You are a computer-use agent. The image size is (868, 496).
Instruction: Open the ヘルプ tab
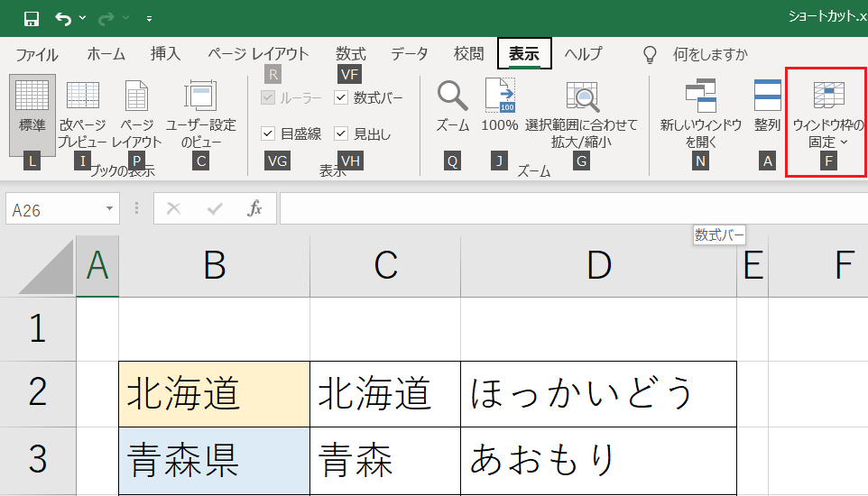(583, 54)
